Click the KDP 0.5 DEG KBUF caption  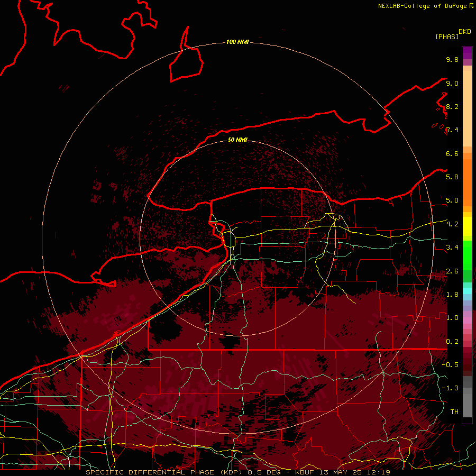click(x=237, y=472)
